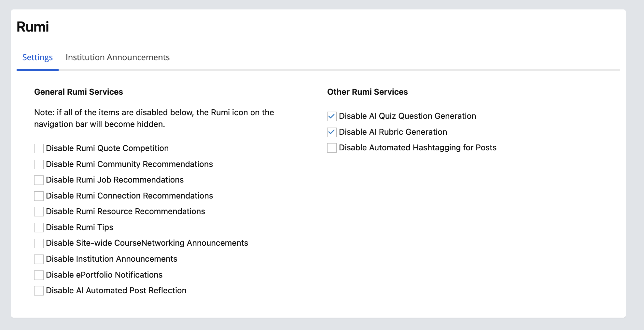Check Disable Rumi Community Recommendations box
This screenshot has width=644, height=330.
tap(39, 164)
